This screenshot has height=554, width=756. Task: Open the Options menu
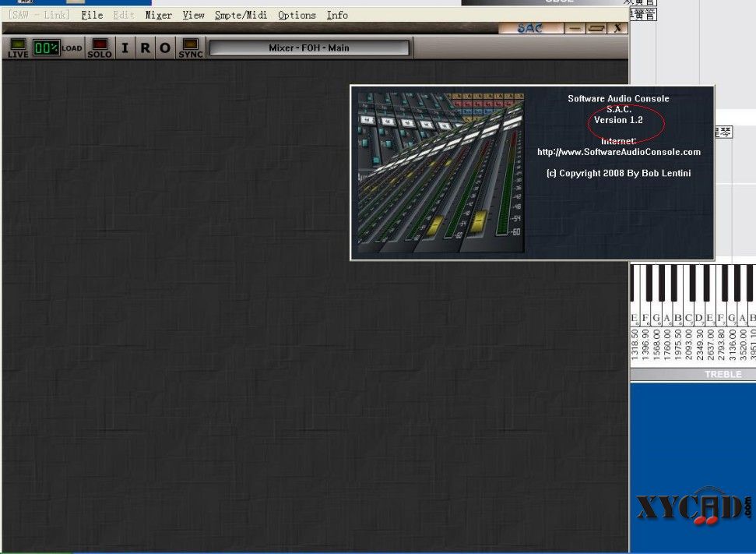[x=297, y=16]
